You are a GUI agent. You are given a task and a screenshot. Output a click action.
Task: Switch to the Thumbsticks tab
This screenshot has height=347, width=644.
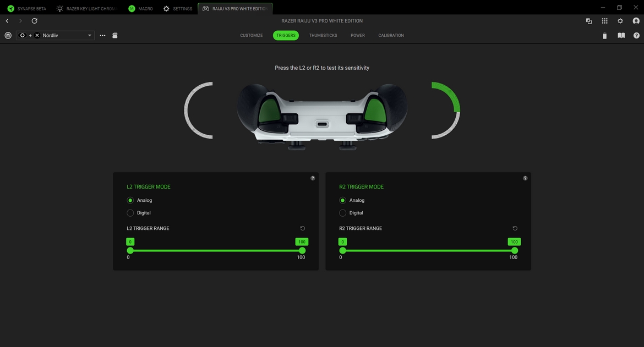click(x=323, y=35)
